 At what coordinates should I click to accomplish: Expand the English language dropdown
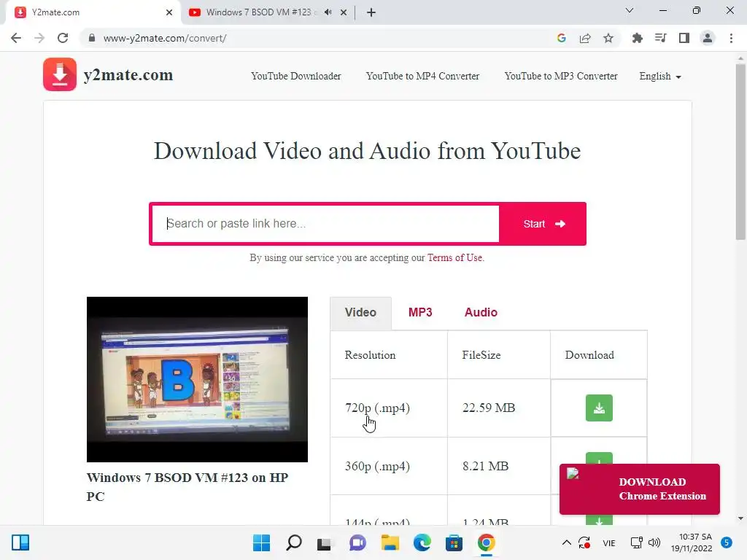tap(659, 76)
